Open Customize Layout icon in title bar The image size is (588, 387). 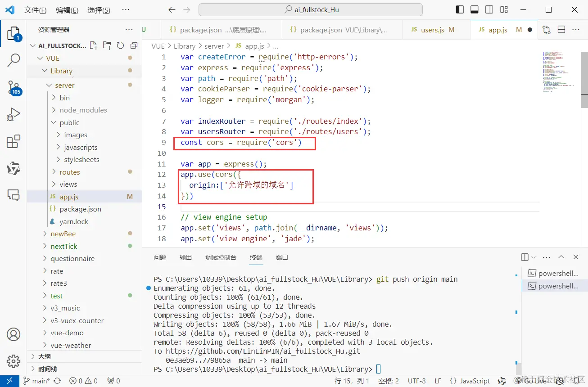[x=504, y=10]
